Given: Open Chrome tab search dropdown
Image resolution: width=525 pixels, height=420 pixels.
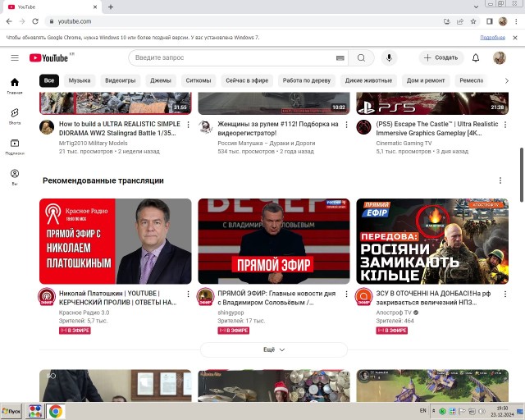Looking at the screenshot, I should click(x=476, y=7).
